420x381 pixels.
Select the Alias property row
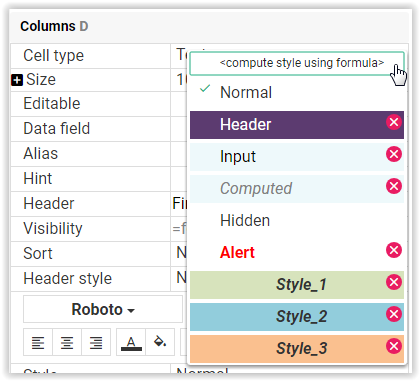click(91, 154)
